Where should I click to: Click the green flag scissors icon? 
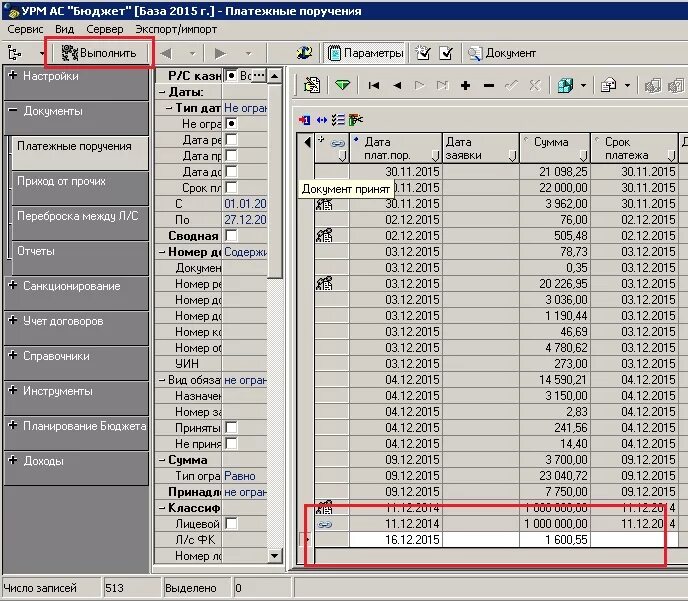355,119
